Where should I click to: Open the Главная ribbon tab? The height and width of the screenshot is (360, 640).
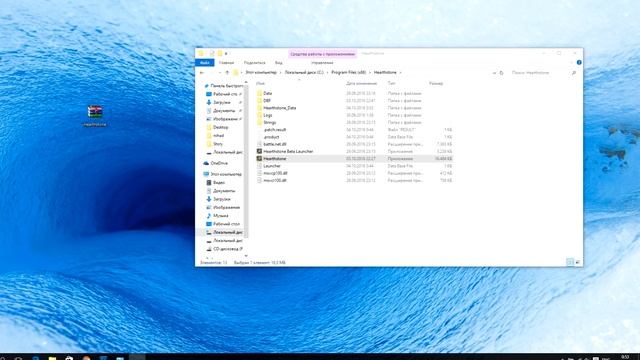227,63
